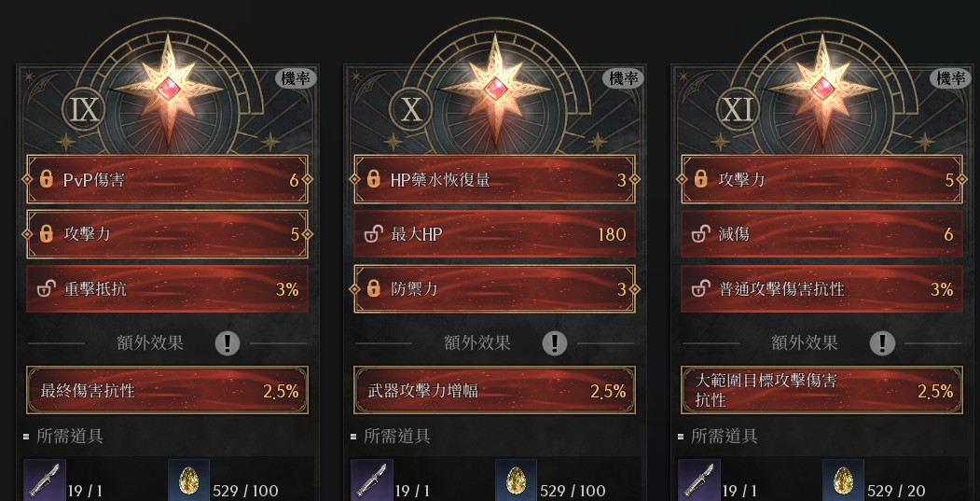Show 機率 rates for panel XI
The image size is (980, 501).
click(x=950, y=78)
